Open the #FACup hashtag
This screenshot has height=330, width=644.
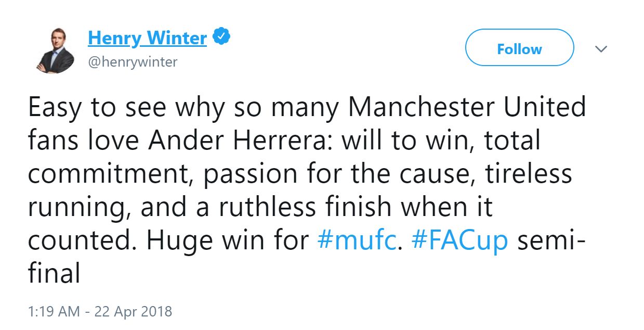459,239
